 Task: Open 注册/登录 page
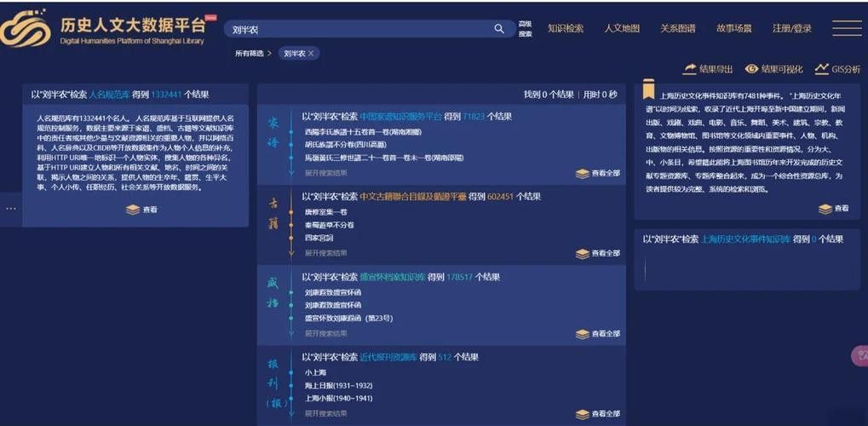tap(791, 28)
